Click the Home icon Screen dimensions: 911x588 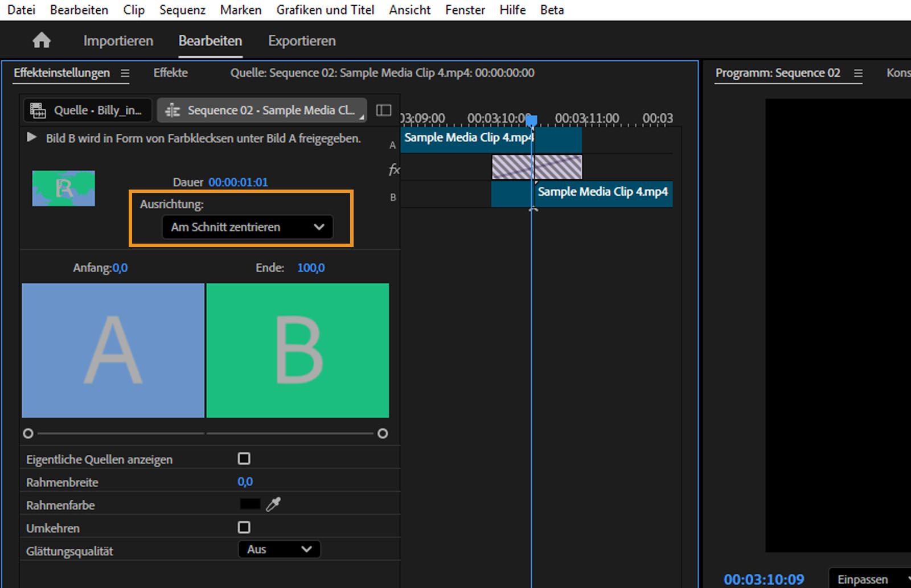pyautogui.click(x=42, y=40)
